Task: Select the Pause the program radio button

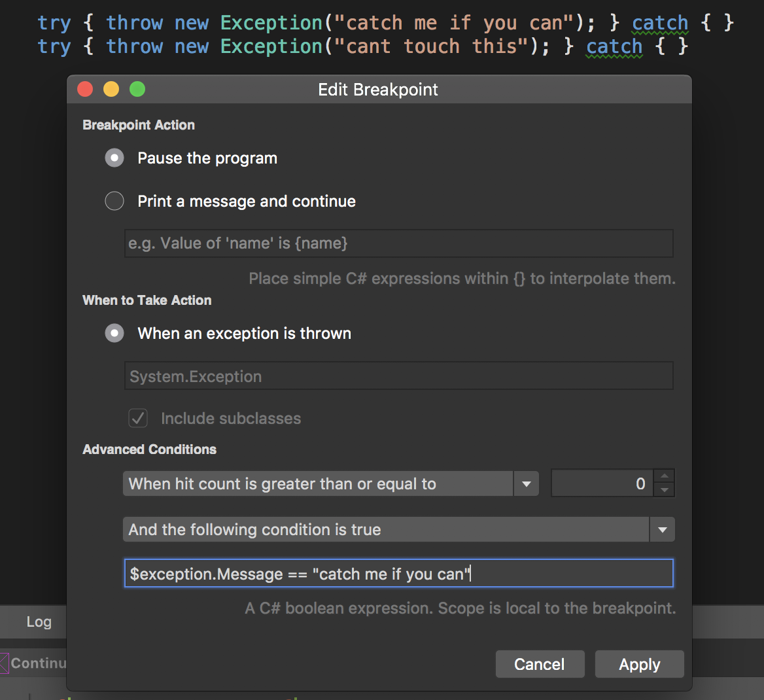Action: [x=114, y=158]
